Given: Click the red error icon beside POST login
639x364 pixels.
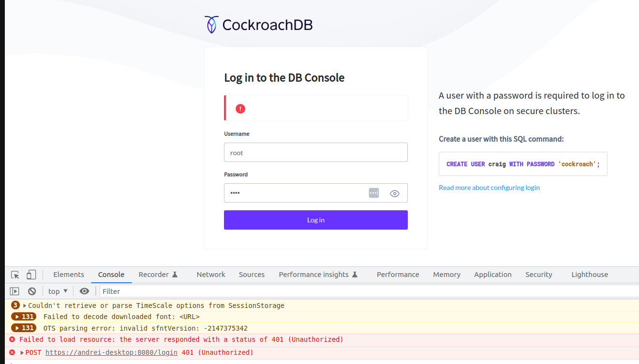Looking at the screenshot, I should 12,352.
